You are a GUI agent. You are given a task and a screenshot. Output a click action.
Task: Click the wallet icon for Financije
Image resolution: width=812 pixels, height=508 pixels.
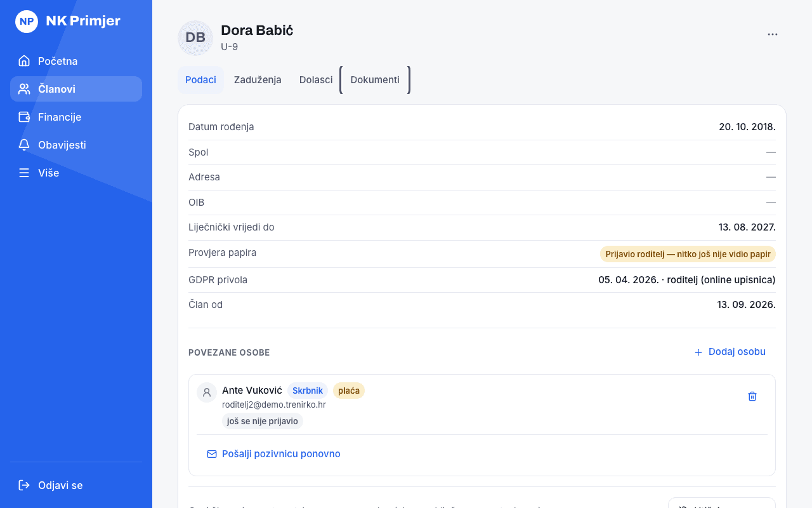(24, 117)
